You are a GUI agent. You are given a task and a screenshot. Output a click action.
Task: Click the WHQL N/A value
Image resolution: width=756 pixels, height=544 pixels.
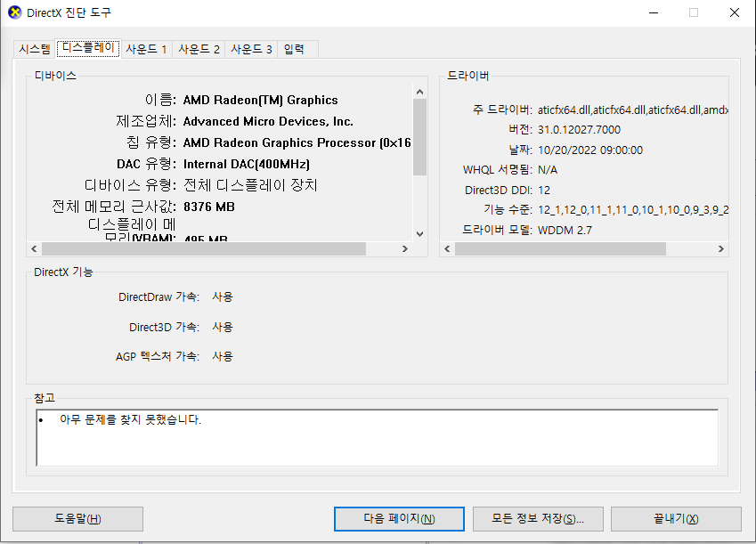(x=548, y=170)
